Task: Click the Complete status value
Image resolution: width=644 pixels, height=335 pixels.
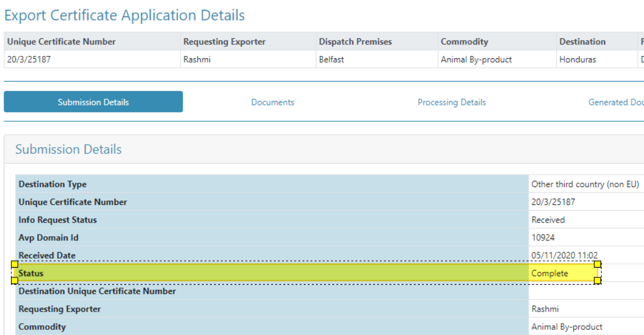Action: point(550,273)
